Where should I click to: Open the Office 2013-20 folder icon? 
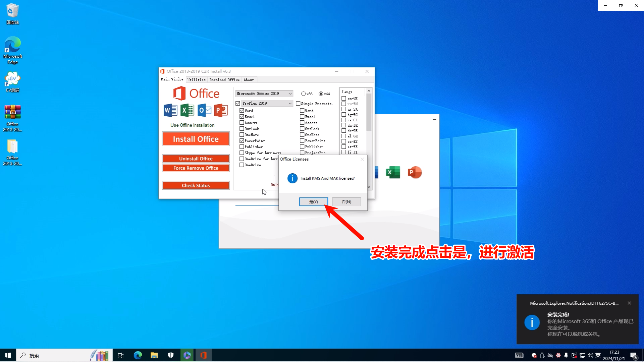[12, 152]
